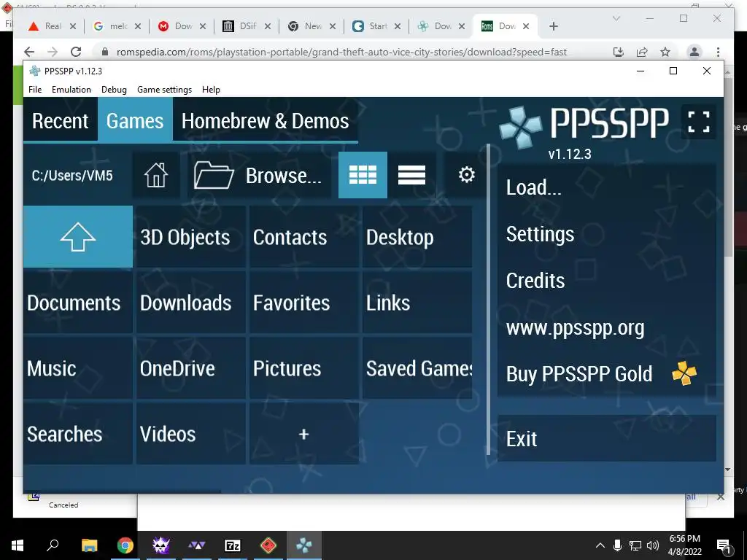747x560 pixels.
Task: Open the Pictures folder tile
Action: click(304, 368)
